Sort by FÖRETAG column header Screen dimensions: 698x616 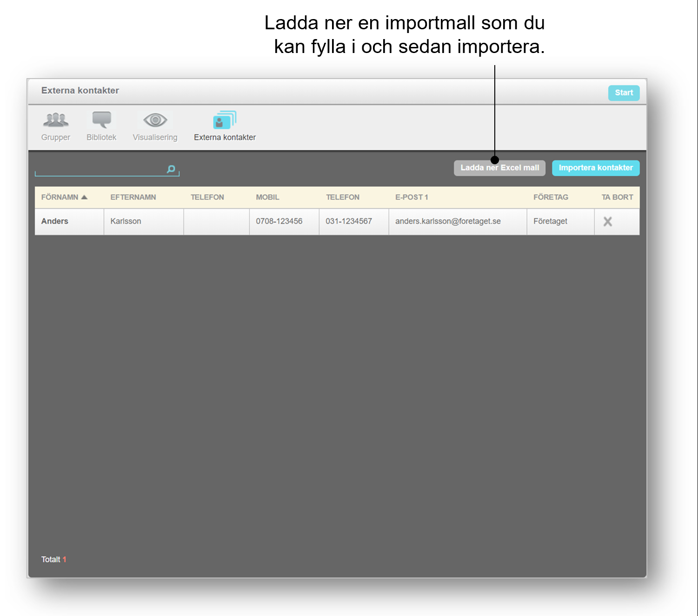pos(551,197)
